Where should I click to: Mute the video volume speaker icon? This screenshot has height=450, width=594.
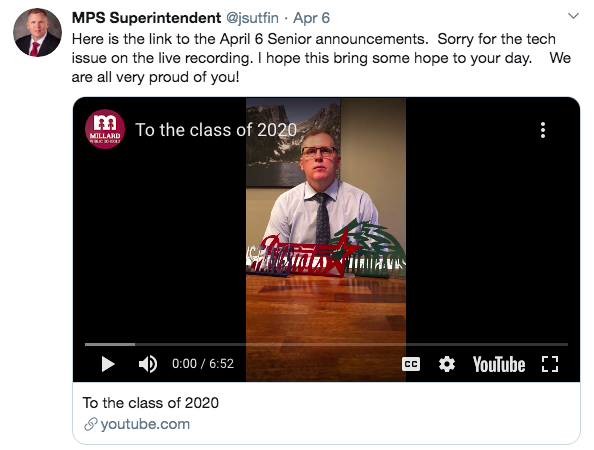point(148,364)
